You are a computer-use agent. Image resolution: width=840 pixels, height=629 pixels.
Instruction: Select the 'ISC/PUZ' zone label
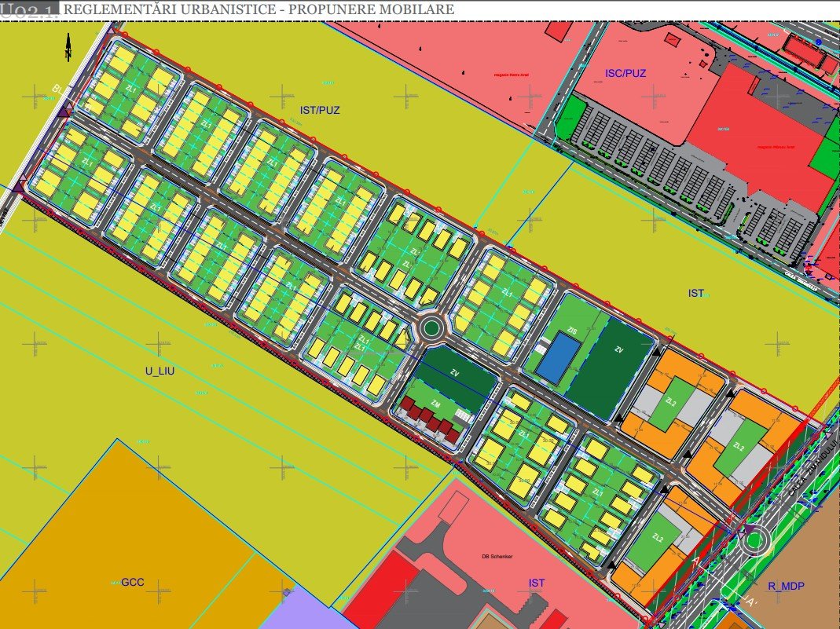point(625,73)
